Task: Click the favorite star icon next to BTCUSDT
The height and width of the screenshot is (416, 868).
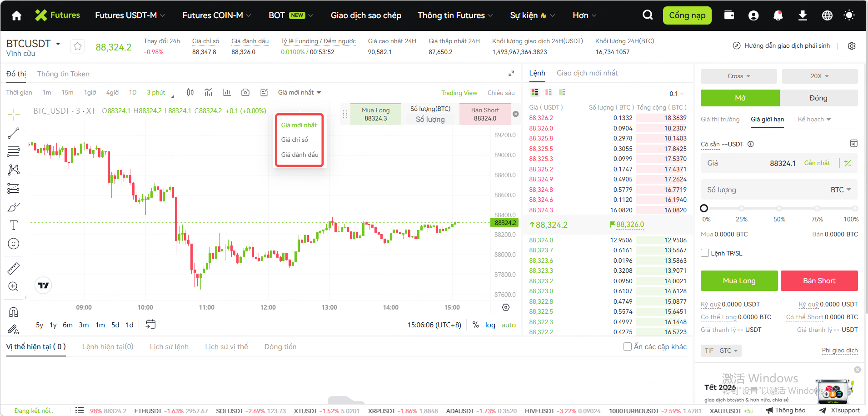Action: coord(78,46)
